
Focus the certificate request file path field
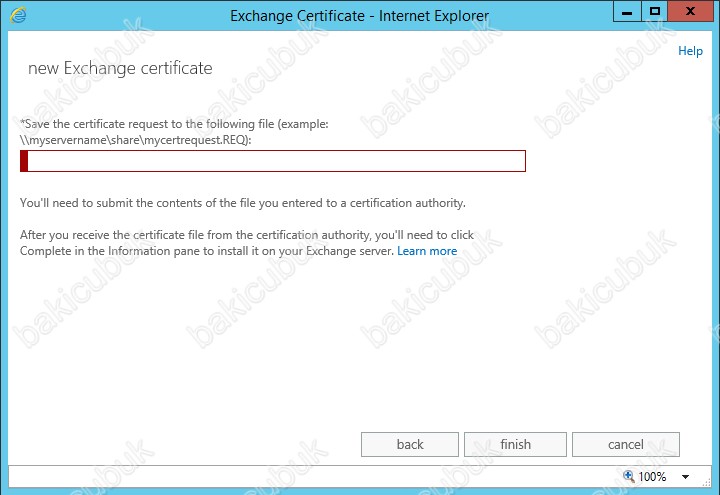[273, 161]
